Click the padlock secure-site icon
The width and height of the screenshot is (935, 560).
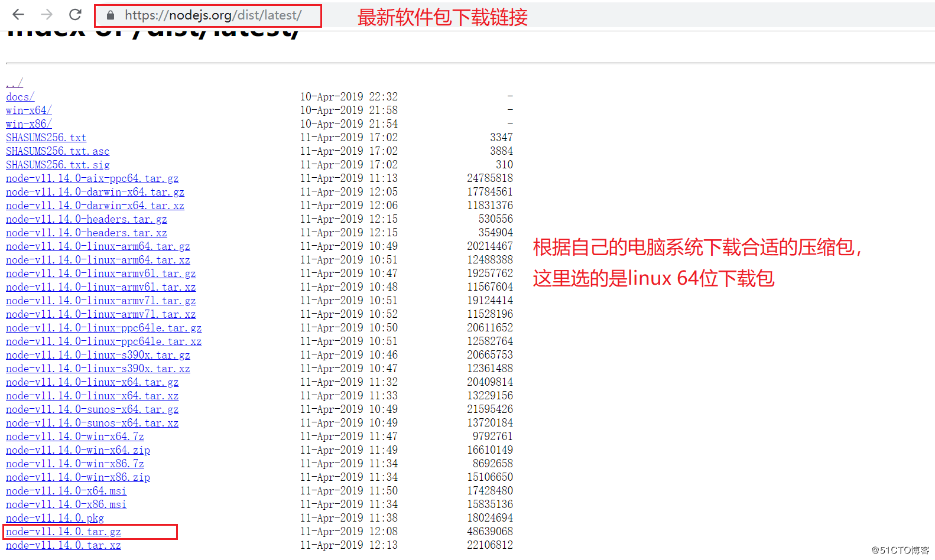(110, 15)
